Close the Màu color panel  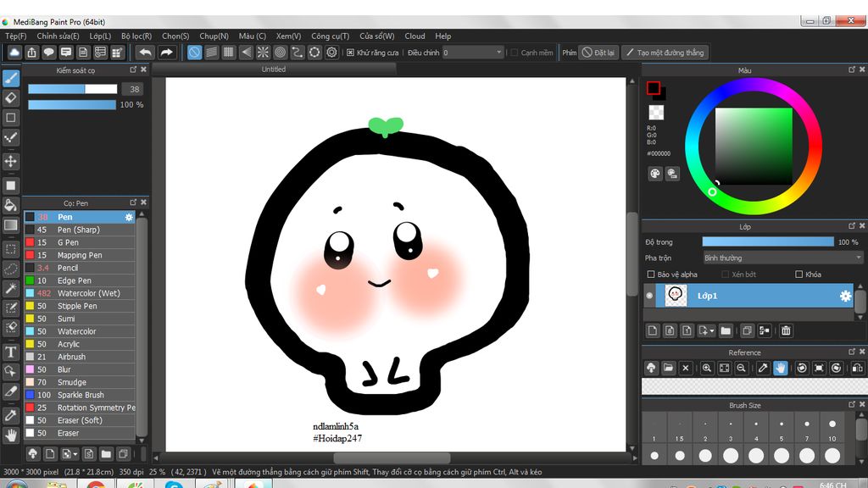point(862,69)
